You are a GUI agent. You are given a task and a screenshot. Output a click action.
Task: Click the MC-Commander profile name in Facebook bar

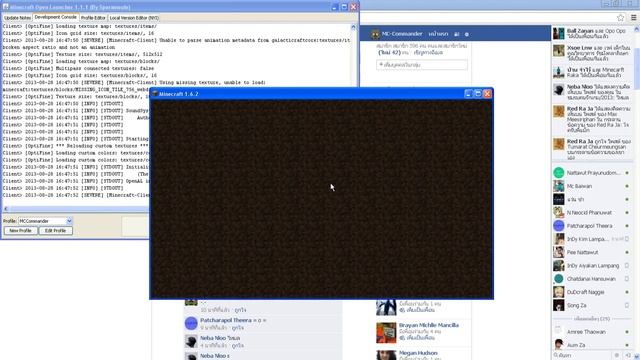point(402,34)
